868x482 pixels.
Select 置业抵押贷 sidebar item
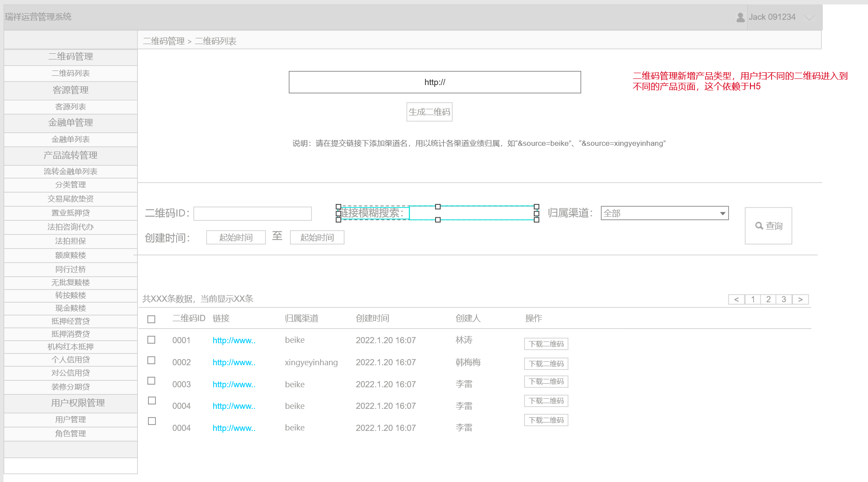tap(70, 213)
